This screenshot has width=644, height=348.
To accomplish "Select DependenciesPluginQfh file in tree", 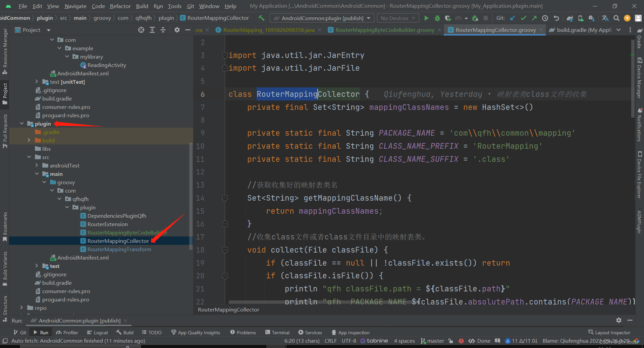I will (x=117, y=216).
